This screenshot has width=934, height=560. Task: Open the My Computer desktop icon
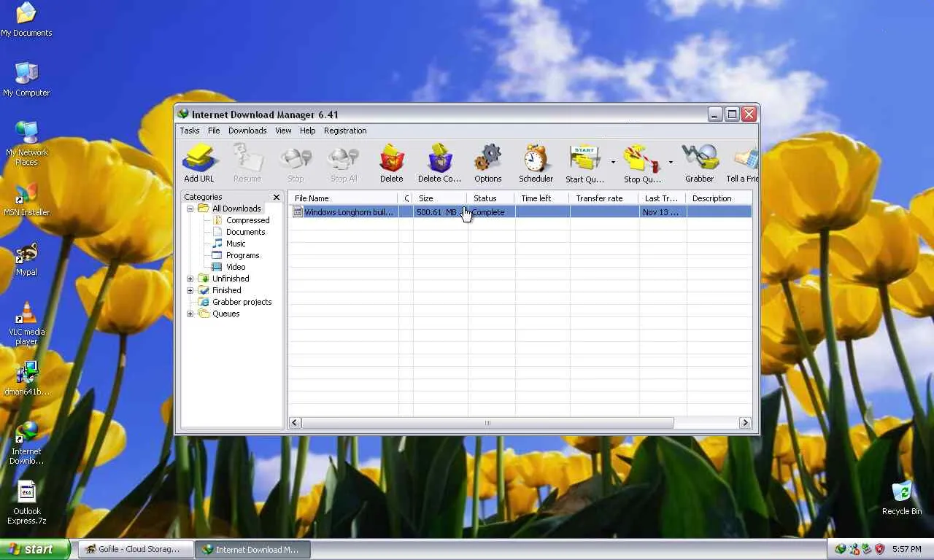pos(26,79)
